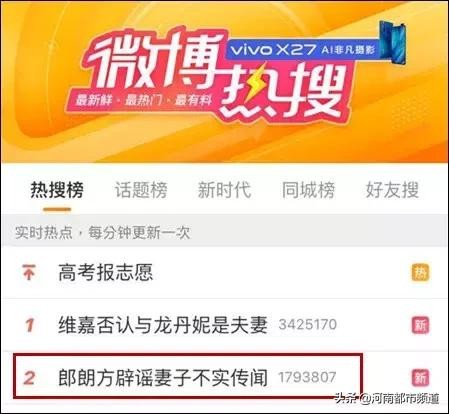
Task: Open 郎朗方辟谣妻子不实传闻 topic
Action: pyautogui.click(x=163, y=378)
